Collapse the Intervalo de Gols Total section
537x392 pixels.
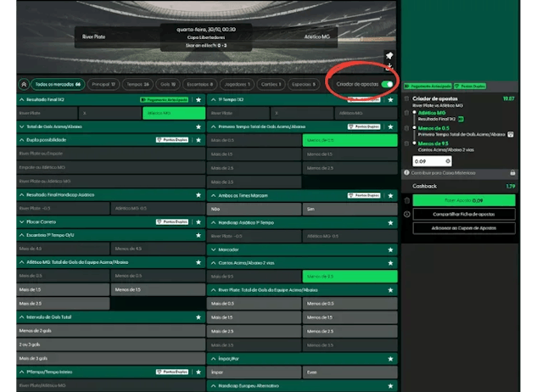[x=21, y=317]
